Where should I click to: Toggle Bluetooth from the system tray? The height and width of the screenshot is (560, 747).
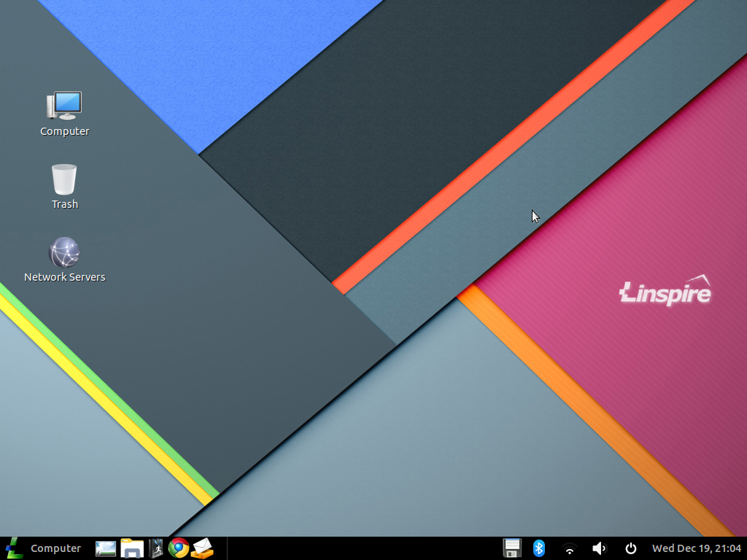pyautogui.click(x=538, y=548)
